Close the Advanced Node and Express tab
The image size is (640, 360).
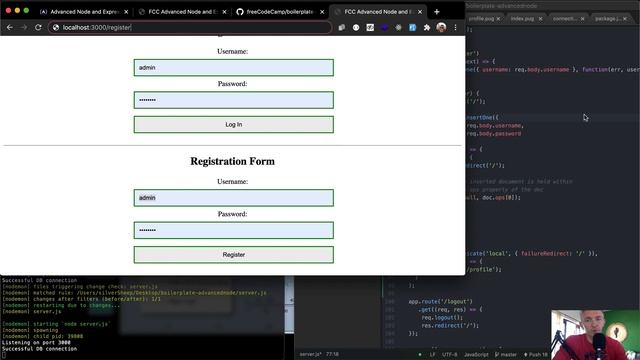[126, 12]
